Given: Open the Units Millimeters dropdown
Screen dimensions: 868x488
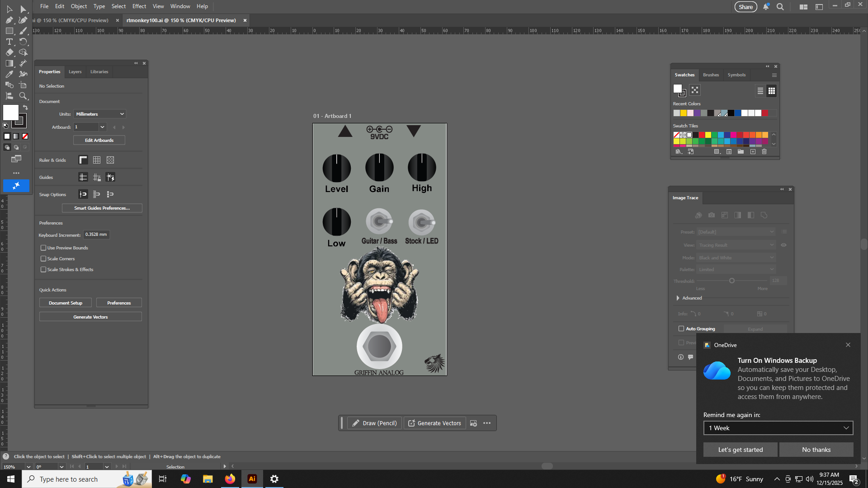Looking at the screenshot, I should tap(99, 114).
